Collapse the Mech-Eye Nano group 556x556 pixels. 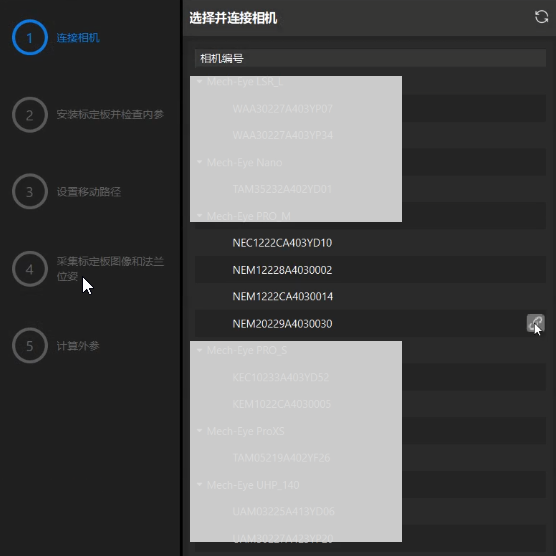(x=200, y=162)
